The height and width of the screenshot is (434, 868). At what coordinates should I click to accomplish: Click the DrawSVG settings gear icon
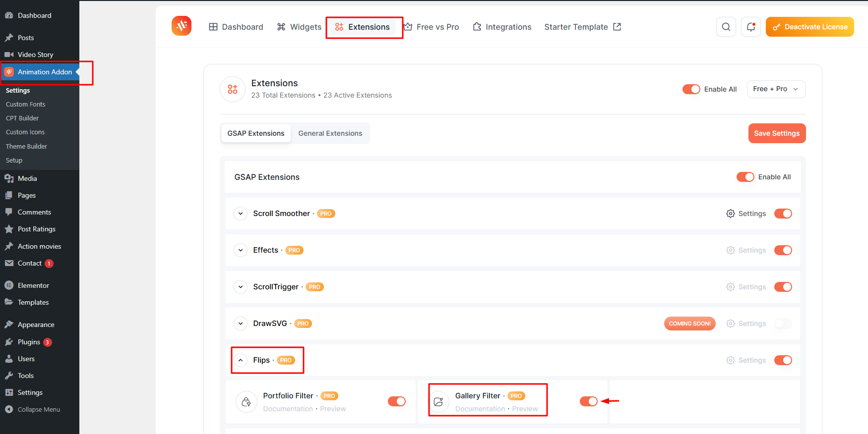tap(731, 324)
